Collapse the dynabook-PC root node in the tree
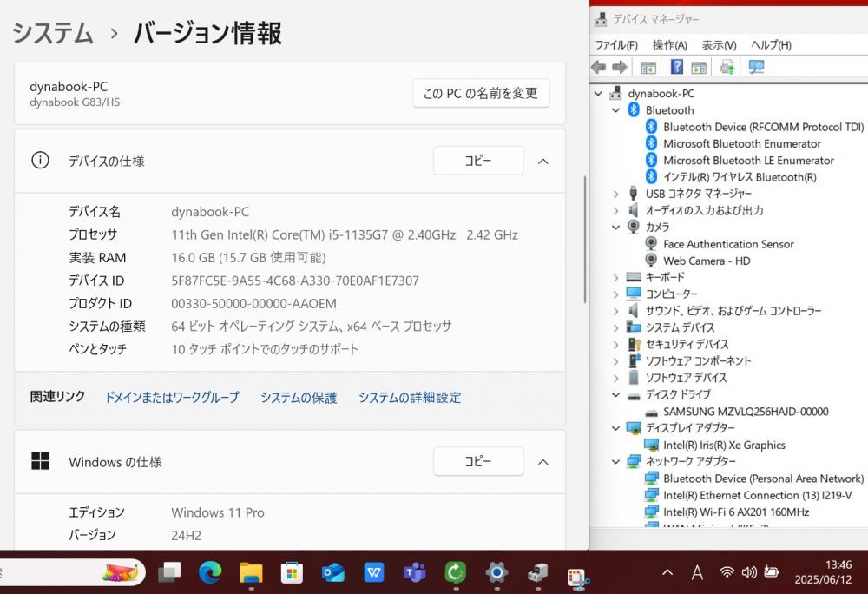Viewport: 868px width, 594px height. (x=598, y=94)
